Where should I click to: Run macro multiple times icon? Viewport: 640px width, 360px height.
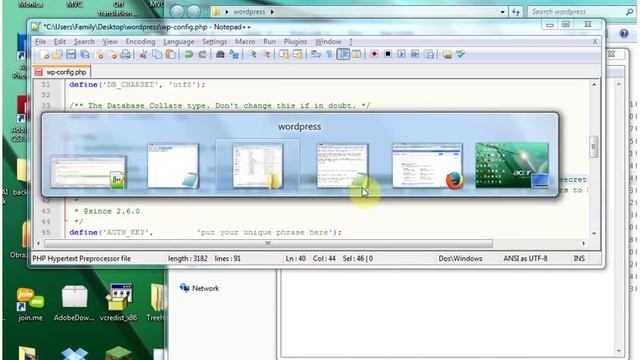coord(415,54)
